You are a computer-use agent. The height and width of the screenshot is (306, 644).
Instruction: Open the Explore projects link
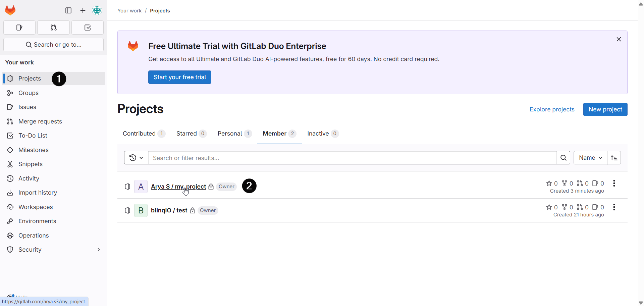552,109
